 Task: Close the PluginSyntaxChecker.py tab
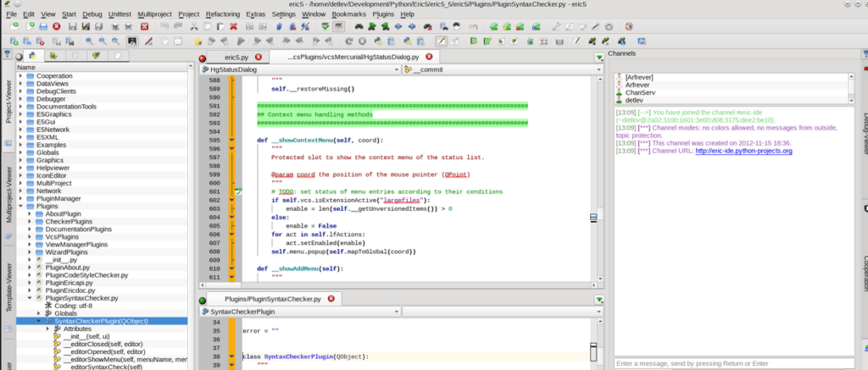pos(331,299)
